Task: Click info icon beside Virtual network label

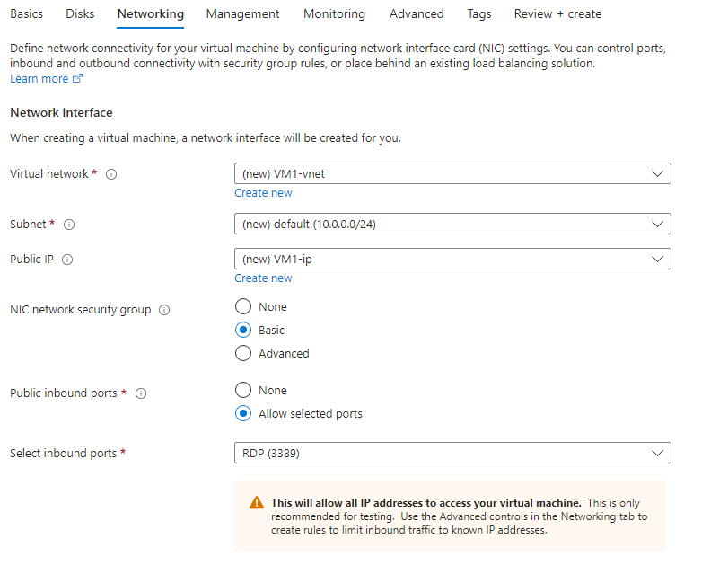Action: [x=111, y=174]
